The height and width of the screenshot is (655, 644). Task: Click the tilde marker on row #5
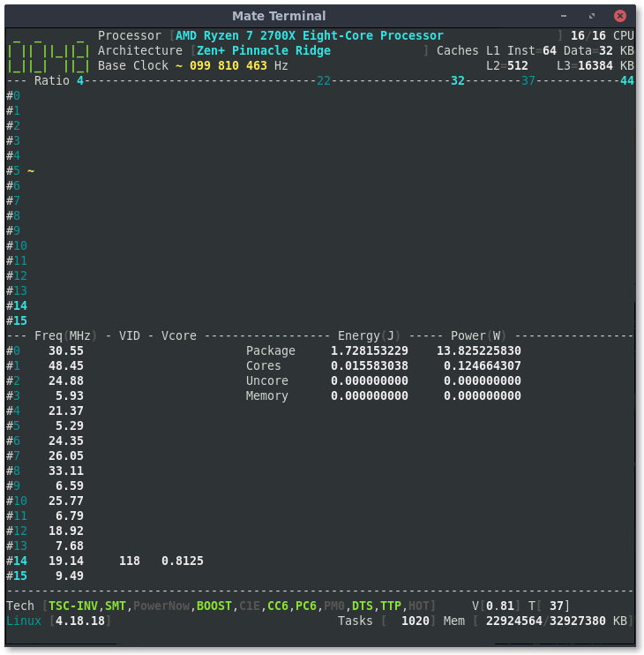pyautogui.click(x=31, y=171)
